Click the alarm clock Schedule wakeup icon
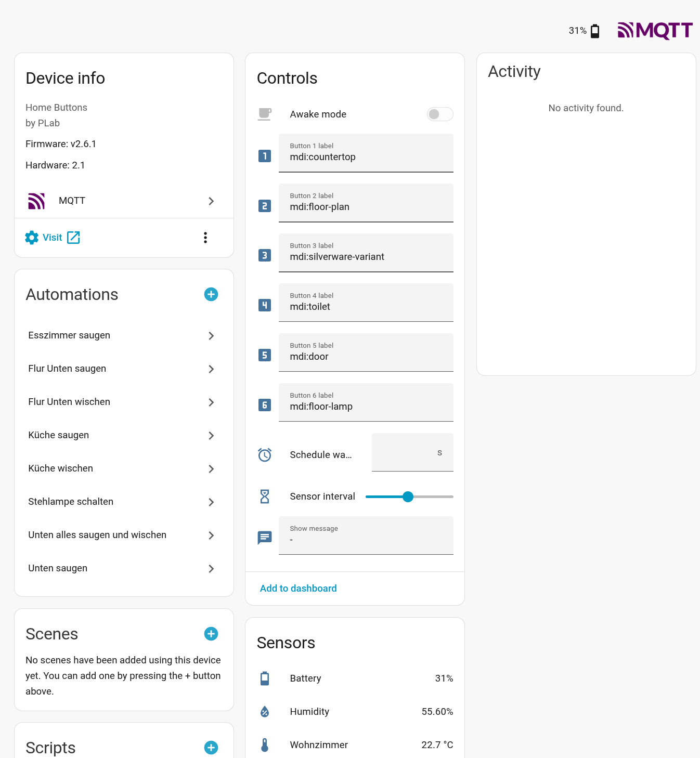The image size is (700, 758). coord(265,455)
